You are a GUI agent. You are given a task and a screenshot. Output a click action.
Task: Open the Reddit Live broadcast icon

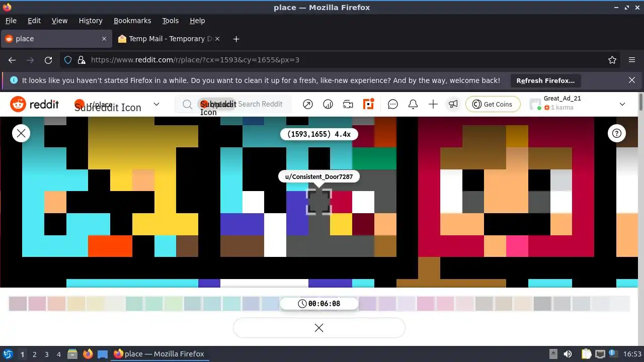click(x=348, y=104)
